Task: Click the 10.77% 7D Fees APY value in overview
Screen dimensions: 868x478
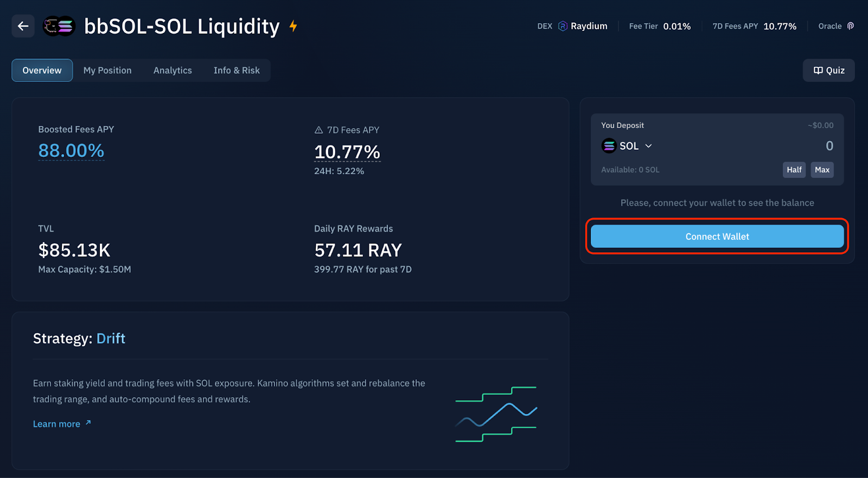Action: (347, 152)
